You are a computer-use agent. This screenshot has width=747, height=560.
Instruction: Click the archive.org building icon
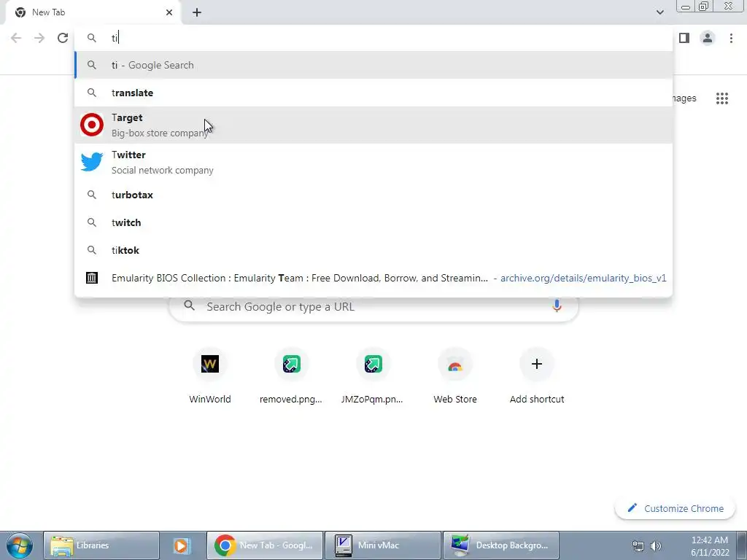[x=92, y=278]
